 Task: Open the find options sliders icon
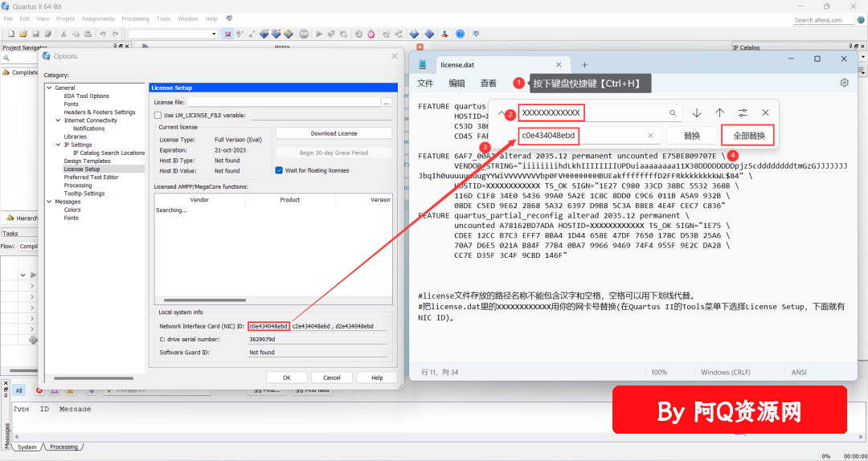pyautogui.click(x=743, y=113)
